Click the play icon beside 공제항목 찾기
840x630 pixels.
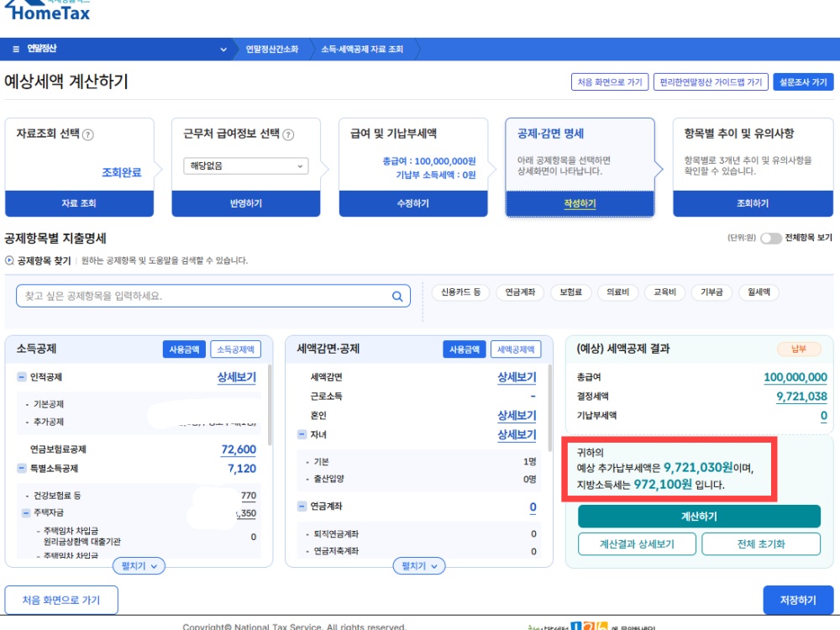click(9, 261)
